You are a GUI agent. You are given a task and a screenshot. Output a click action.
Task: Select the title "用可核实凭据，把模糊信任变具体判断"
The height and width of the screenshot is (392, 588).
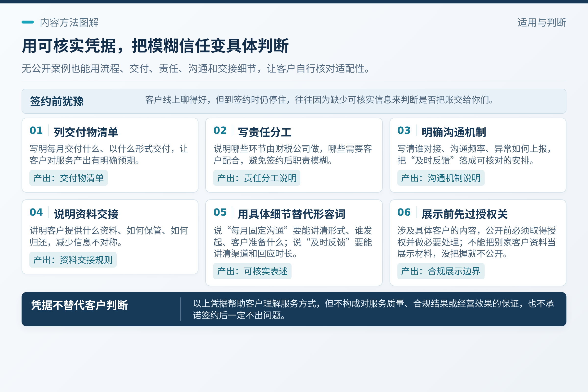click(155, 46)
